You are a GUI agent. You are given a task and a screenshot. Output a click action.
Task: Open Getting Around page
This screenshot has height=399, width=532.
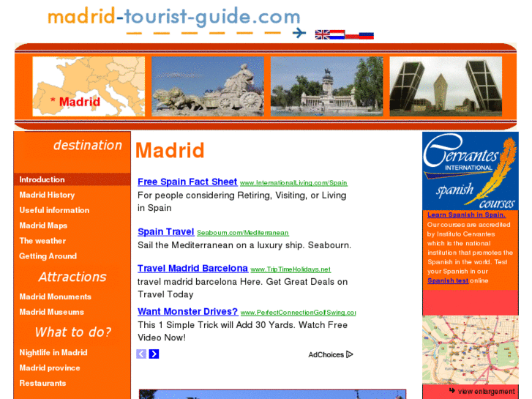[x=48, y=256]
